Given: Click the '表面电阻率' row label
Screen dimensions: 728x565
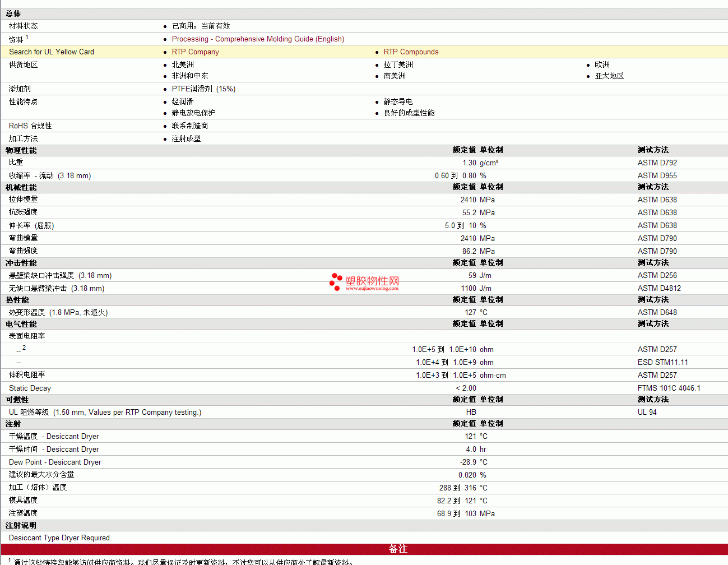Looking at the screenshot, I should coord(27,336).
